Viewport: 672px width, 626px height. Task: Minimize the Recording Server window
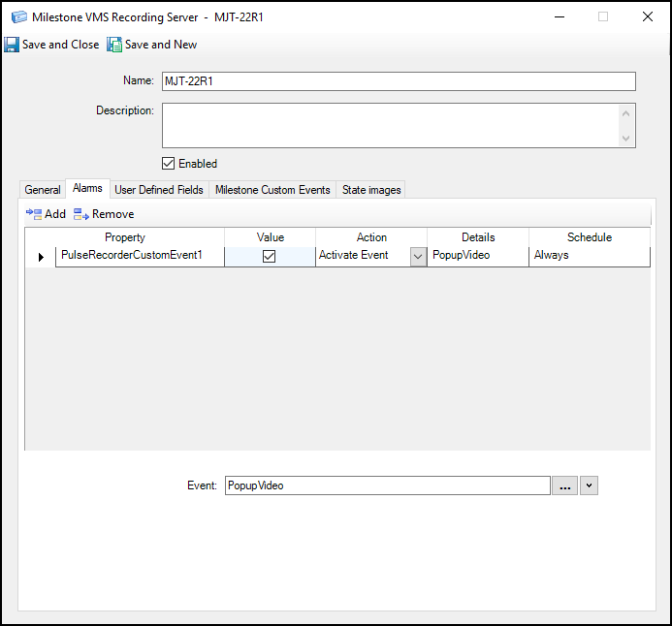[x=560, y=17]
